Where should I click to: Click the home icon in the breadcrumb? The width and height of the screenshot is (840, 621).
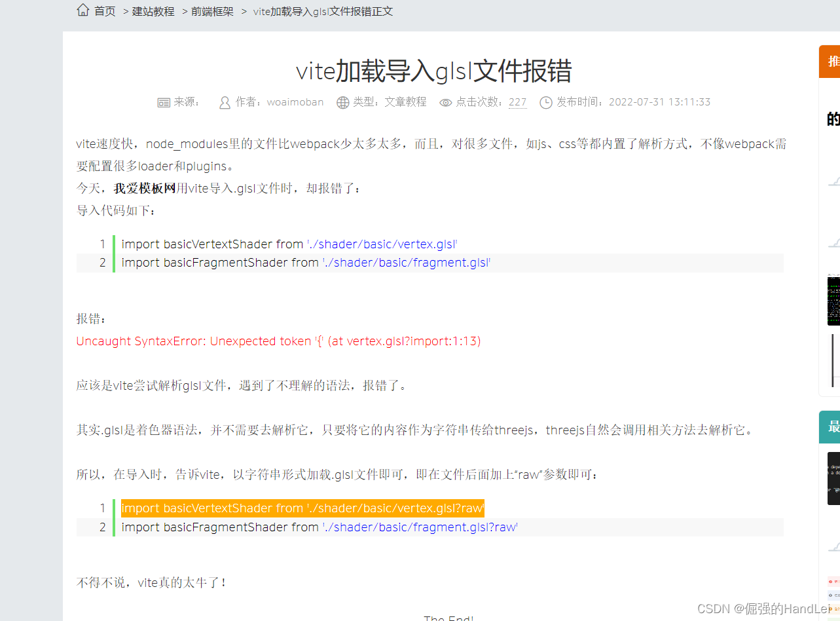click(82, 10)
